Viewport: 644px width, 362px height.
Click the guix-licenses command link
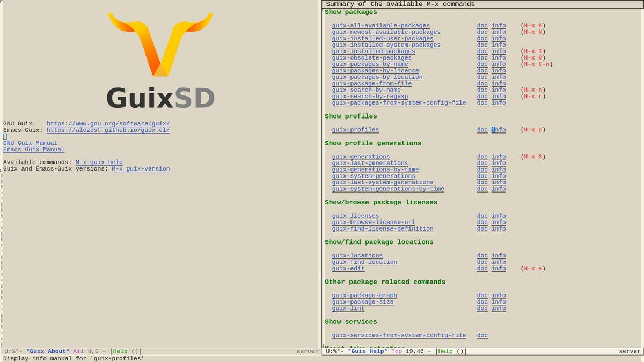[355, 216]
